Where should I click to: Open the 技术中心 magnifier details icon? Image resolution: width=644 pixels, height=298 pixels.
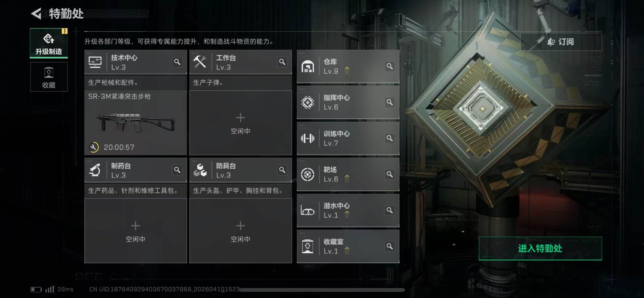pyautogui.click(x=177, y=62)
